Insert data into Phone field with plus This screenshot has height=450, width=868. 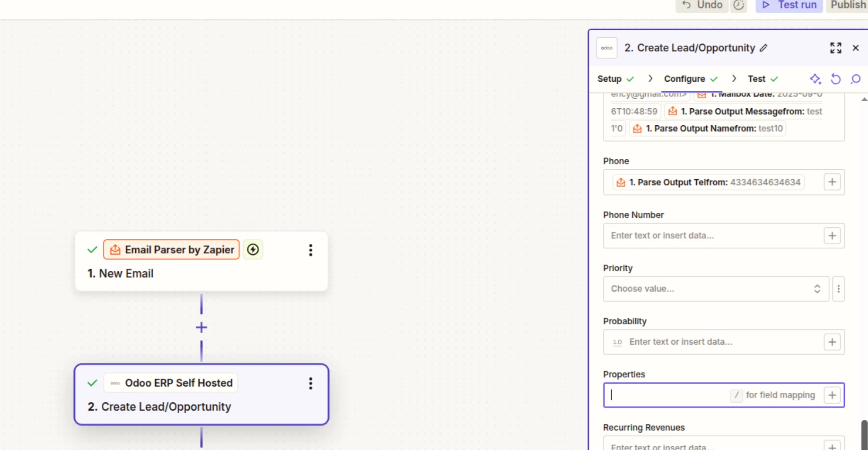832,182
